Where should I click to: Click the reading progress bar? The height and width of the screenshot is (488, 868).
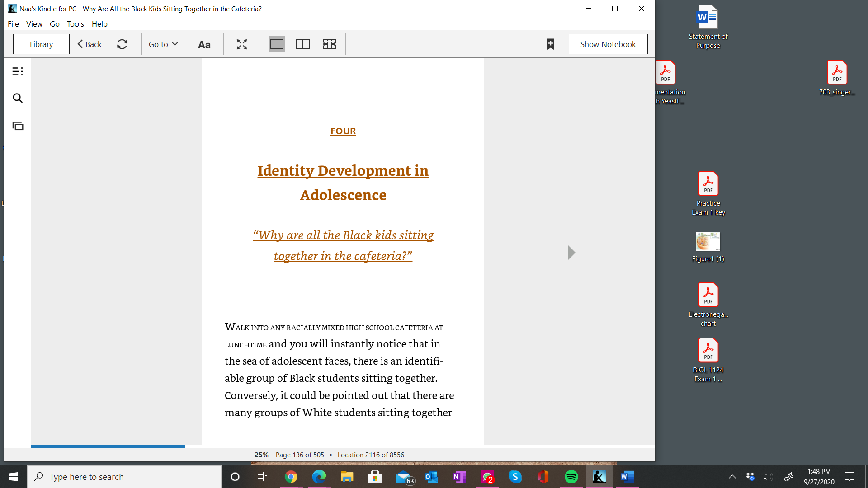[343, 446]
